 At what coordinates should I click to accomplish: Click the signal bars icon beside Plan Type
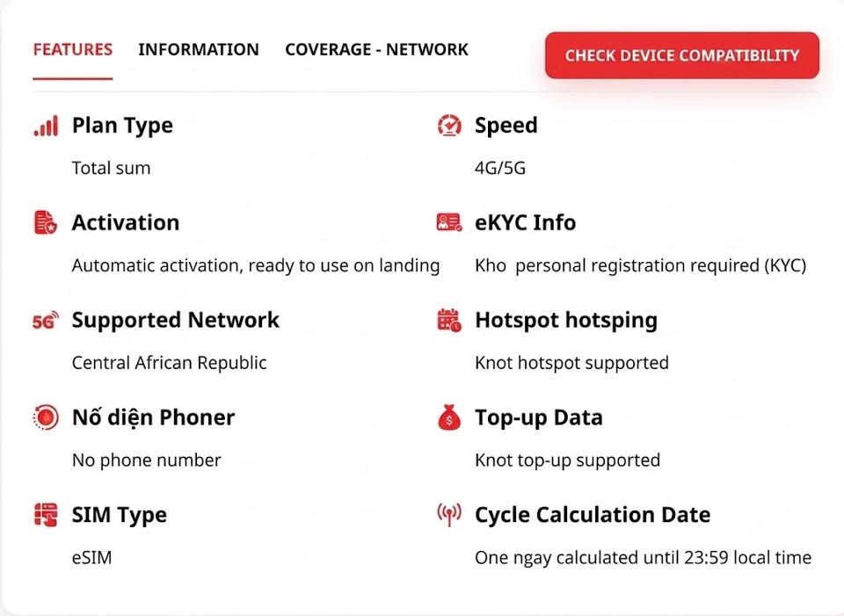tap(46, 126)
